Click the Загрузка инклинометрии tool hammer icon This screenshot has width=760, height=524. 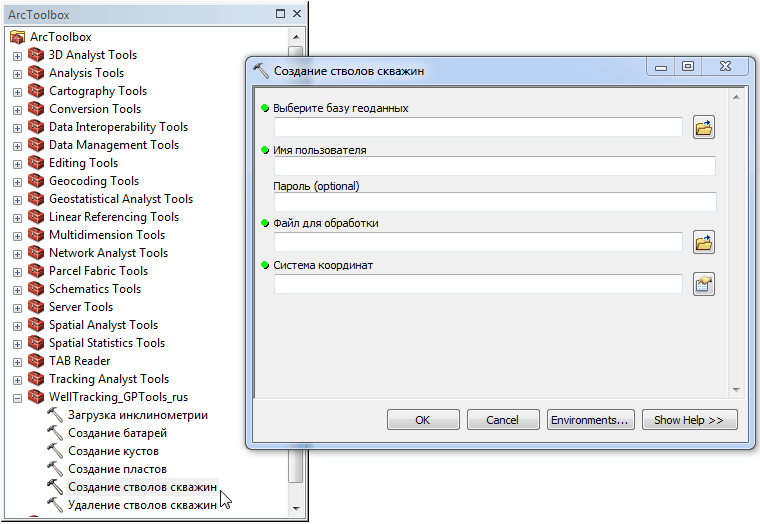[x=55, y=415]
